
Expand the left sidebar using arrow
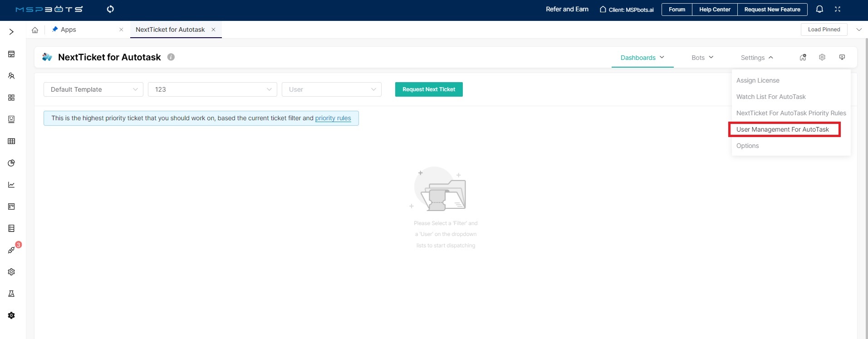[11, 32]
